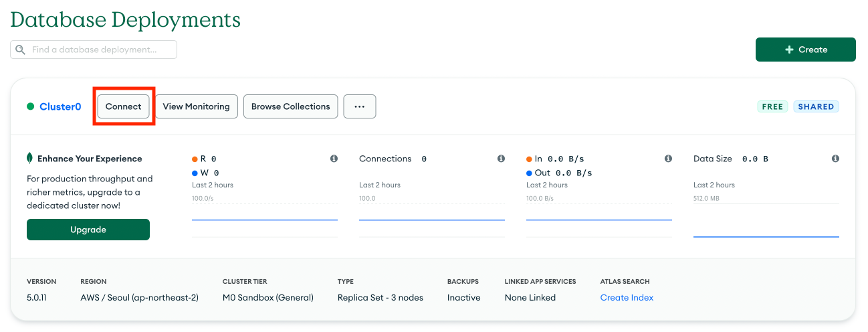Click the green status dot beside Cluster0

point(30,106)
